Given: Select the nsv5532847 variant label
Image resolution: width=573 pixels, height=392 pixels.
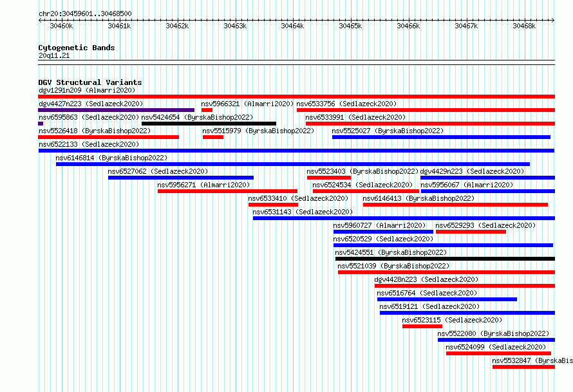Looking at the screenshot, I should [x=532, y=360].
